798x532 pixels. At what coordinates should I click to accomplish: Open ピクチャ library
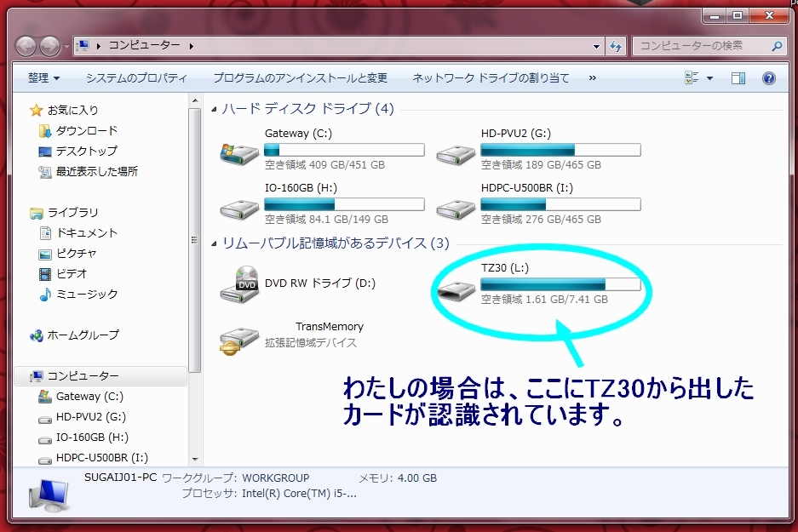click(x=77, y=254)
